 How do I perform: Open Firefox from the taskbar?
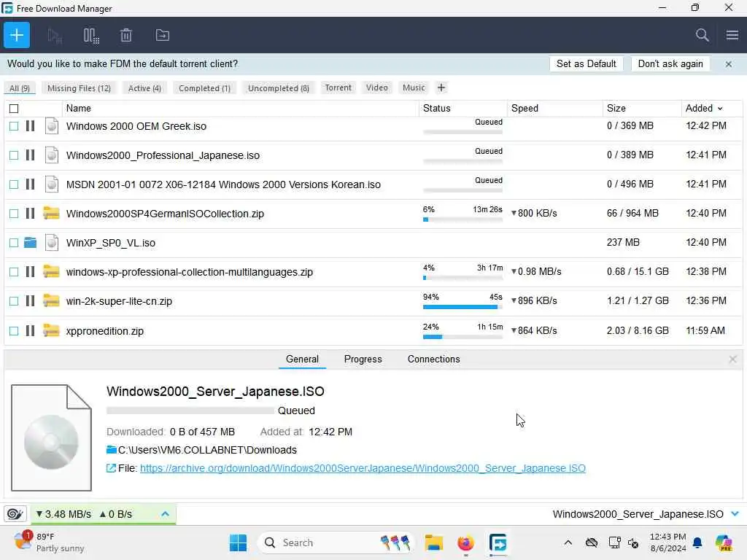[465, 542]
